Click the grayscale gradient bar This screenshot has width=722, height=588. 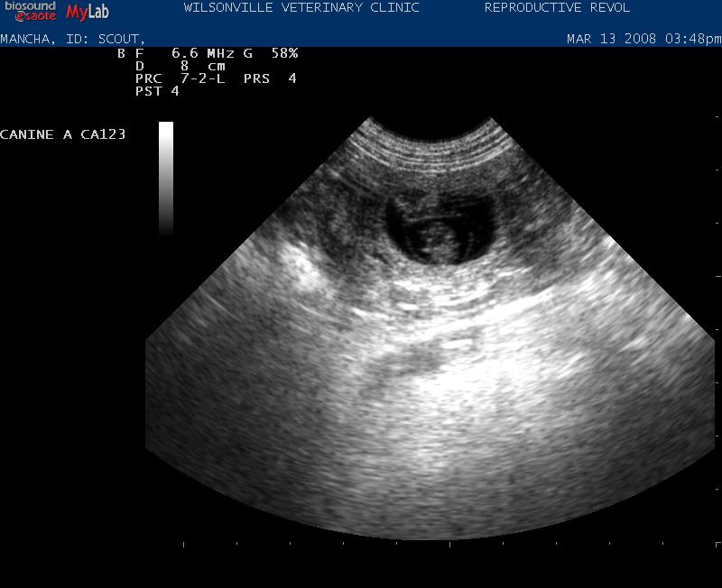[x=166, y=179]
